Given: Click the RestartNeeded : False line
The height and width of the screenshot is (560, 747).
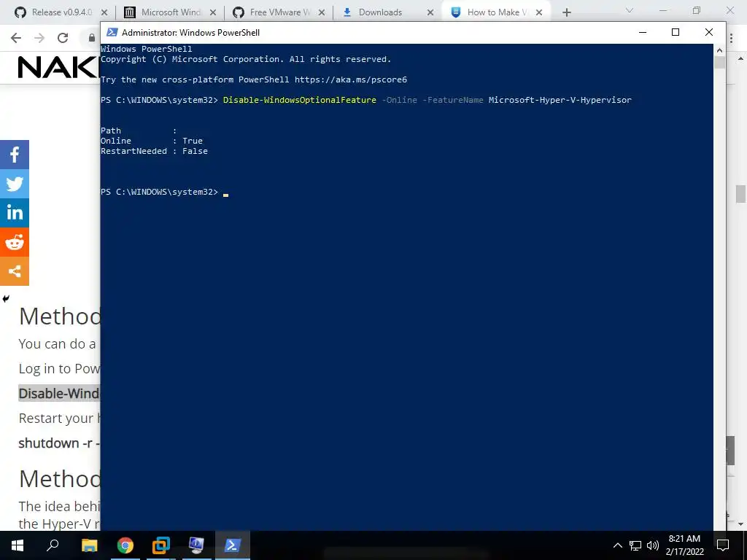Looking at the screenshot, I should 154,151.
